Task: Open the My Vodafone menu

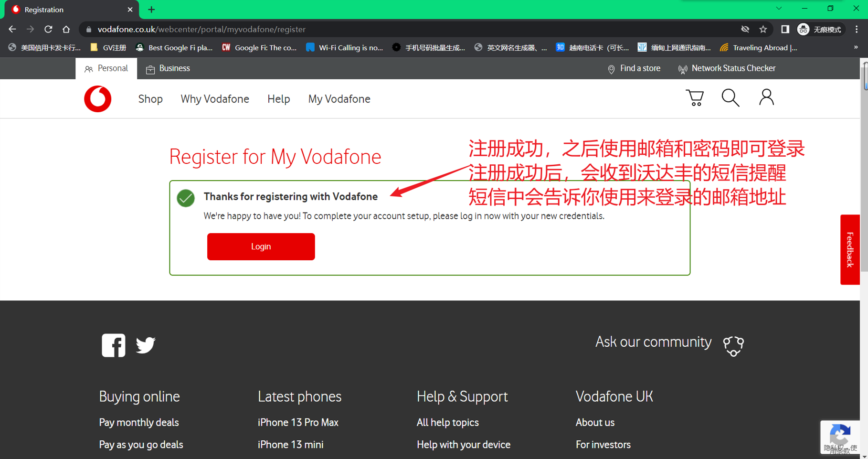Action: (x=339, y=99)
